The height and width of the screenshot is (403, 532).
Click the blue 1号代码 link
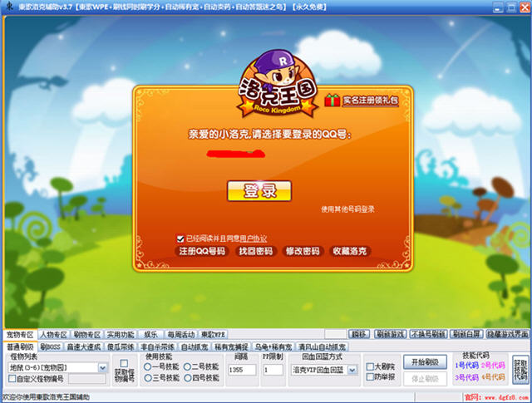pyautogui.click(x=467, y=366)
